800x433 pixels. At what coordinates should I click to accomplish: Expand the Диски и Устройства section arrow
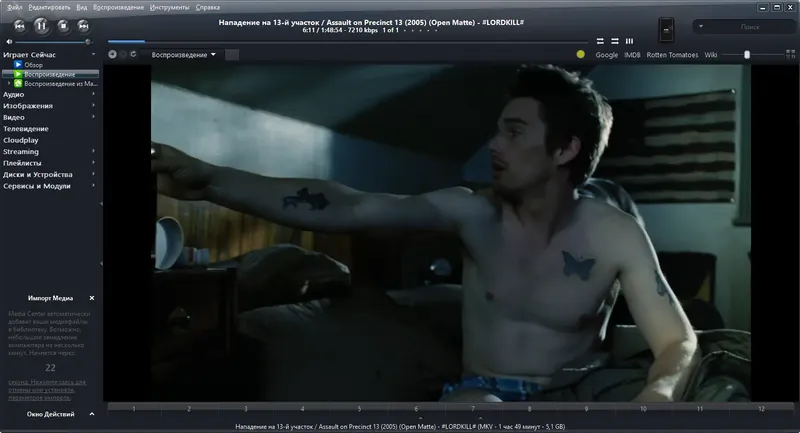point(93,174)
